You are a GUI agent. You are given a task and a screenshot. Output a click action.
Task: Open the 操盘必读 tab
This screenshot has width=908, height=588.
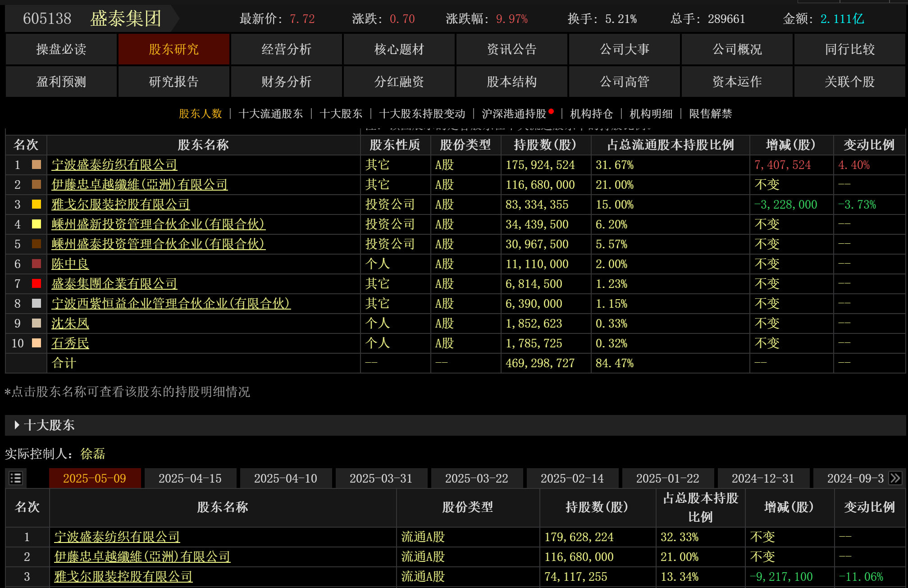click(x=61, y=49)
